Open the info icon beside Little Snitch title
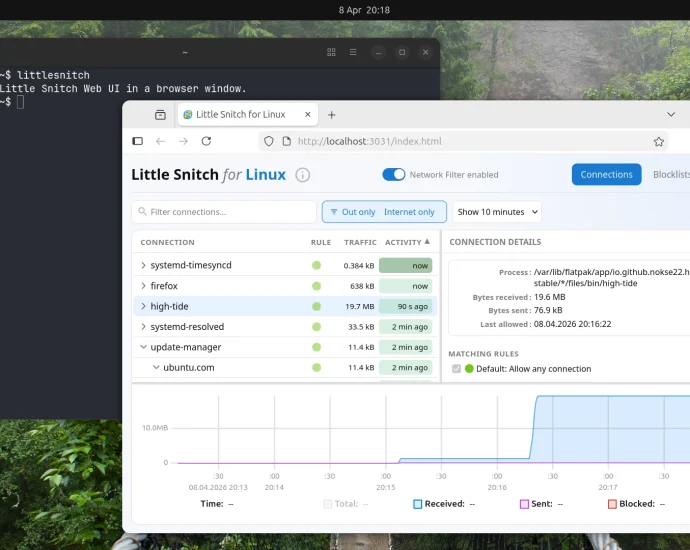The height and width of the screenshot is (550, 690). click(302, 175)
